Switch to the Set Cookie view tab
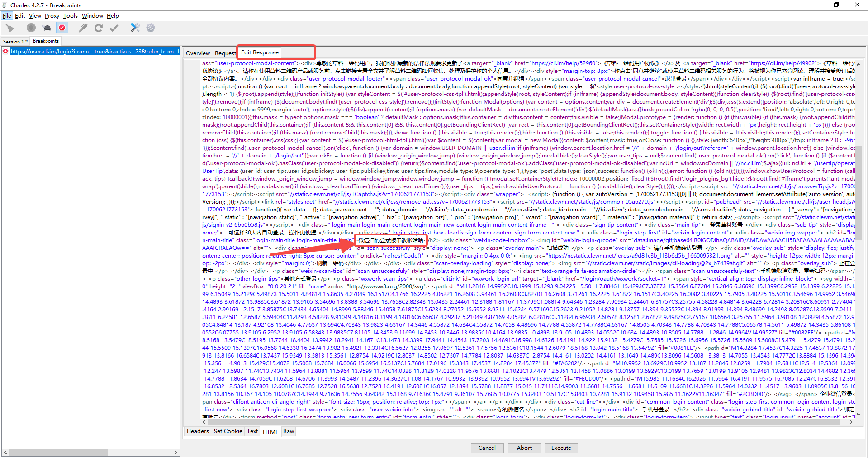Screen dimensions: 868x458 228,431
